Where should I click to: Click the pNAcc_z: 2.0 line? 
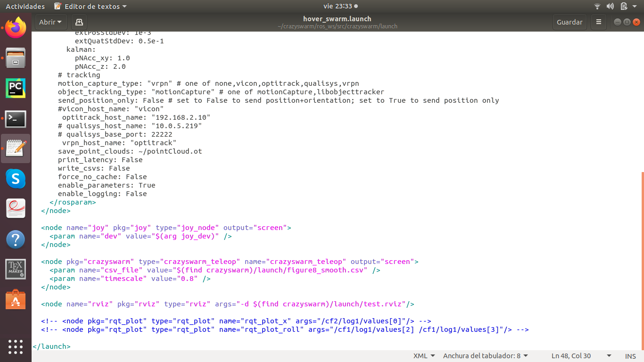pyautogui.click(x=100, y=66)
